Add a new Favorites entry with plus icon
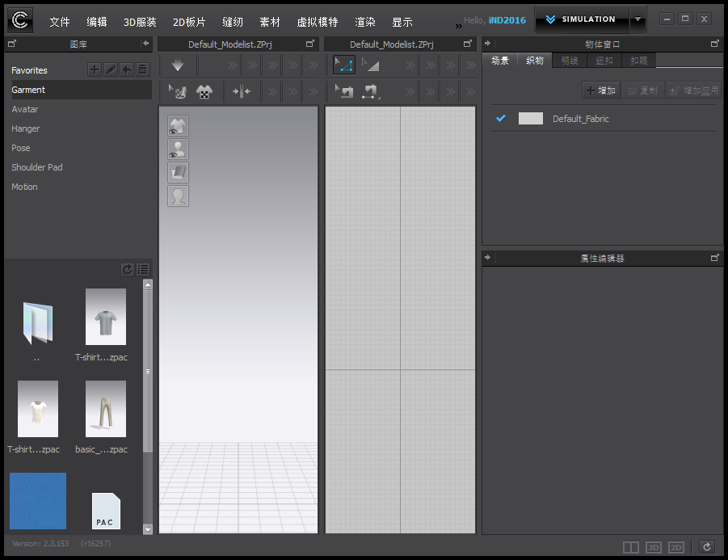Viewport: 728px width, 560px height. (95, 69)
